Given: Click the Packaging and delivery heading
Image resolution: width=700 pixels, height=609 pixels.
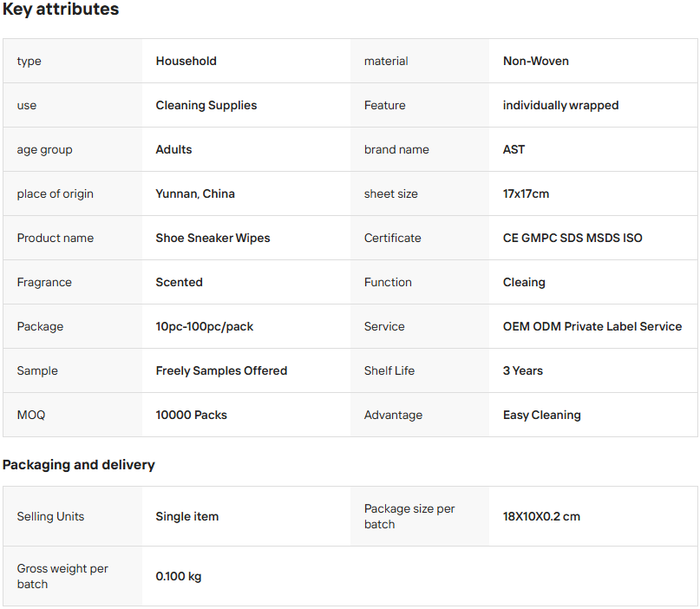Looking at the screenshot, I should [x=79, y=465].
